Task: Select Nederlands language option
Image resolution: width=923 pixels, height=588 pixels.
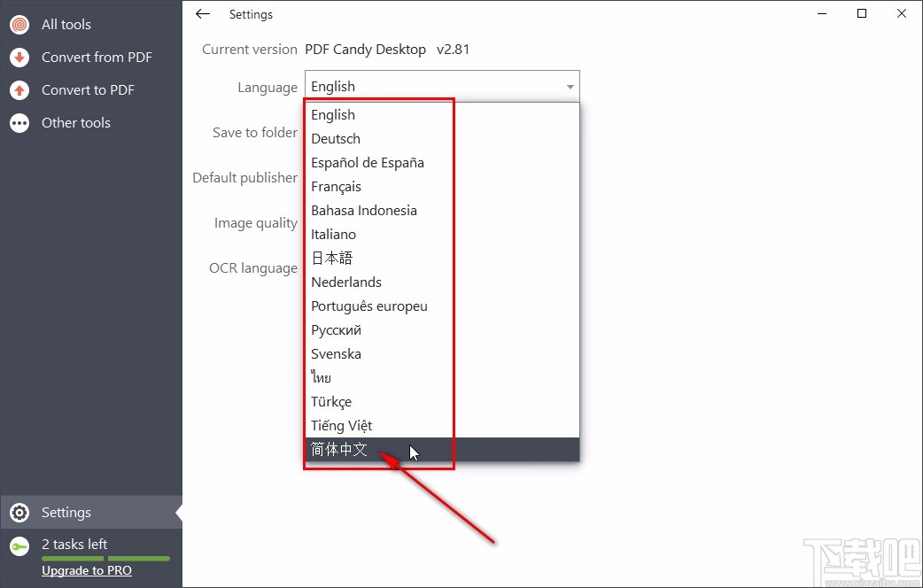Action: [442, 282]
